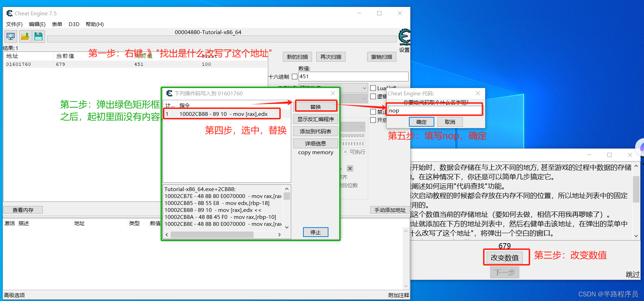Click the 新的扫描 button
This screenshot has width=644, height=301.
point(297,57)
